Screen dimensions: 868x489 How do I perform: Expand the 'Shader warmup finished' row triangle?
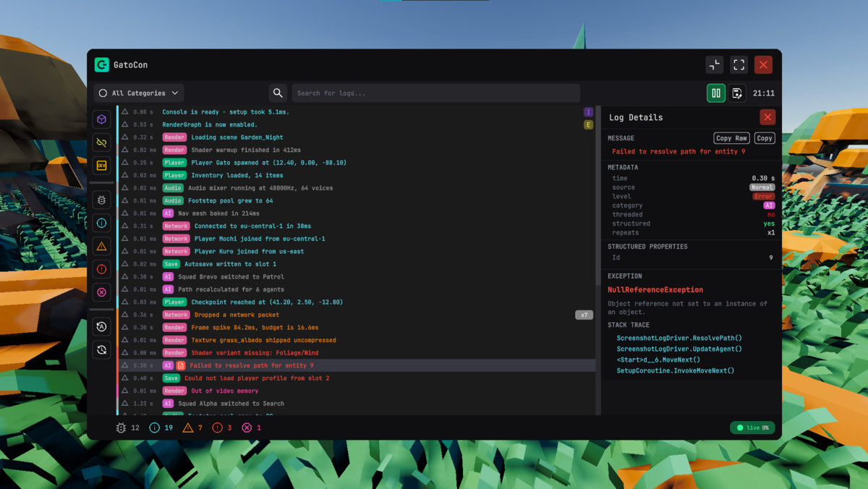(125, 150)
